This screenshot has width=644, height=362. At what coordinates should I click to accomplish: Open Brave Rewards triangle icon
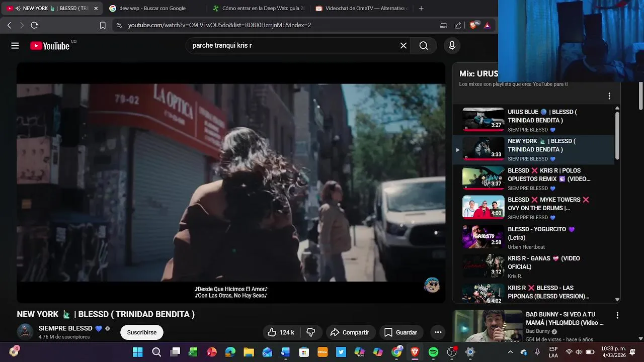click(487, 25)
